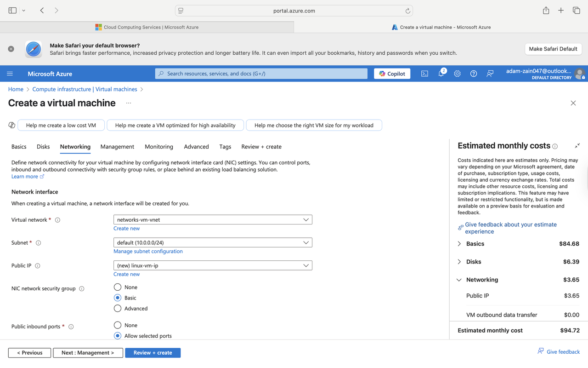588x368 pixels.
Task: Open the portal settings gear
Action: 457,74
